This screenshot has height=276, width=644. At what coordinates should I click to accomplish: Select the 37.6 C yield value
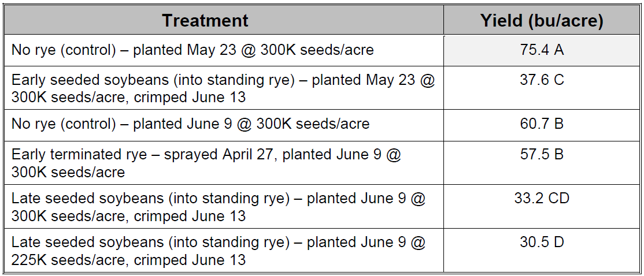pyautogui.click(x=542, y=80)
